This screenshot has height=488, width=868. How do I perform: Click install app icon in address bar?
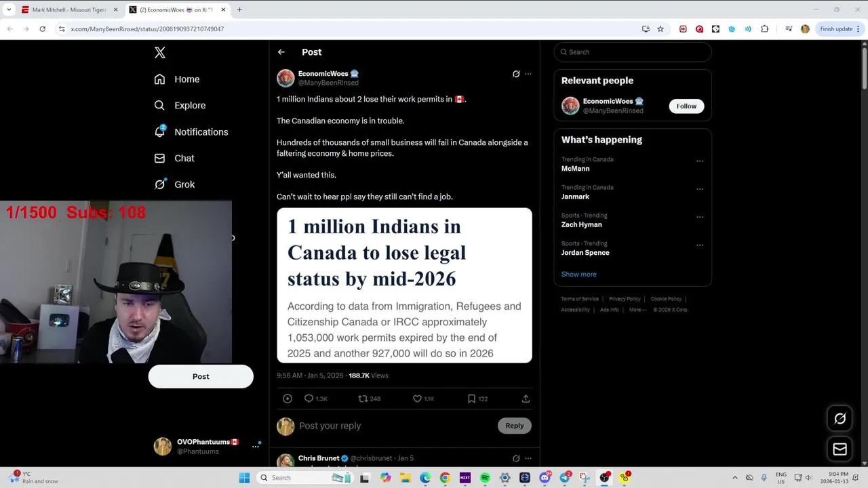(646, 29)
